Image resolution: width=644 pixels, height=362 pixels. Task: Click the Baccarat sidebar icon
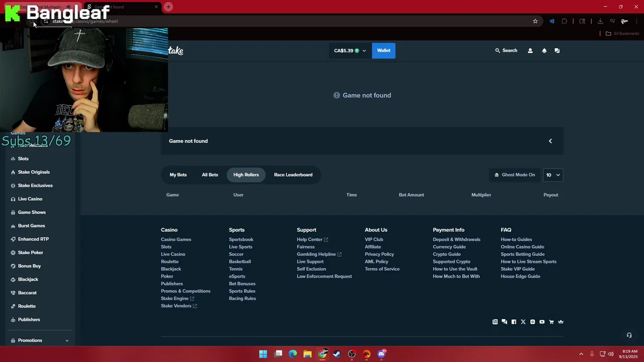tap(13, 293)
